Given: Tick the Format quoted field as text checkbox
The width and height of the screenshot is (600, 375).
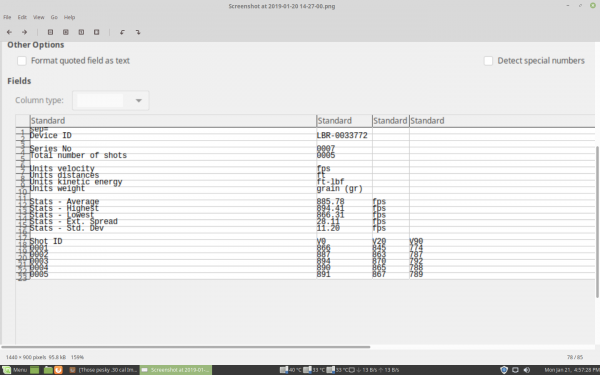Looking at the screenshot, I should (22, 61).
